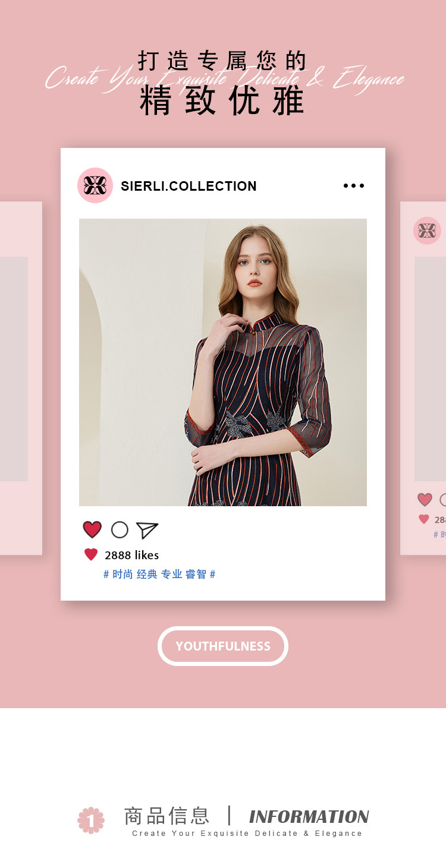446x868 pixels.
Task: Open the three-dot more options menu
Action: point(354,186)
